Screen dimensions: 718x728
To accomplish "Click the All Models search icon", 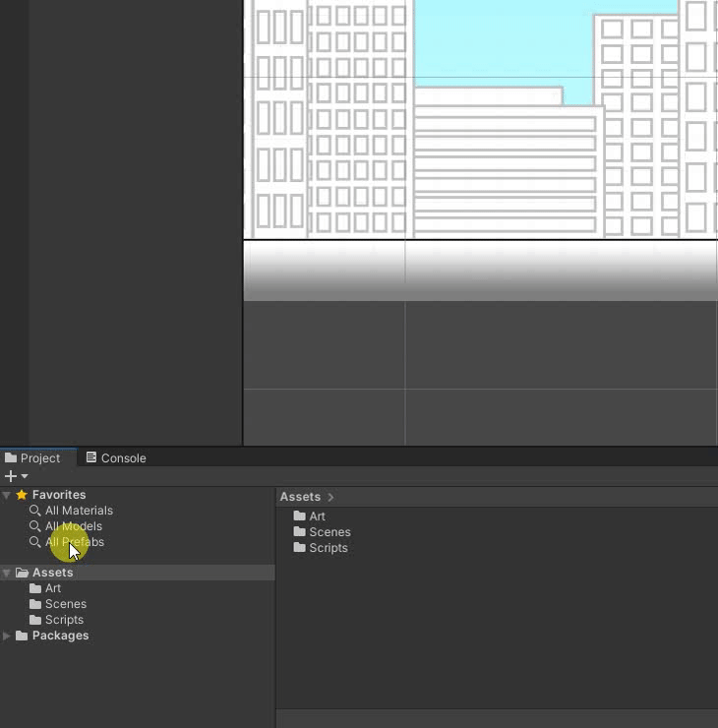I will (35, 526).
